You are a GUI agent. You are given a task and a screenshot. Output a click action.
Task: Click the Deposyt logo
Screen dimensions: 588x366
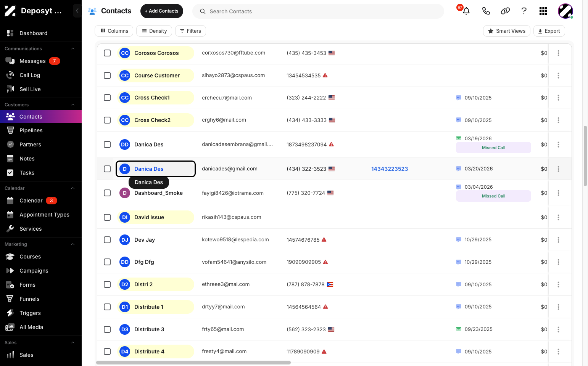point(10,11)
